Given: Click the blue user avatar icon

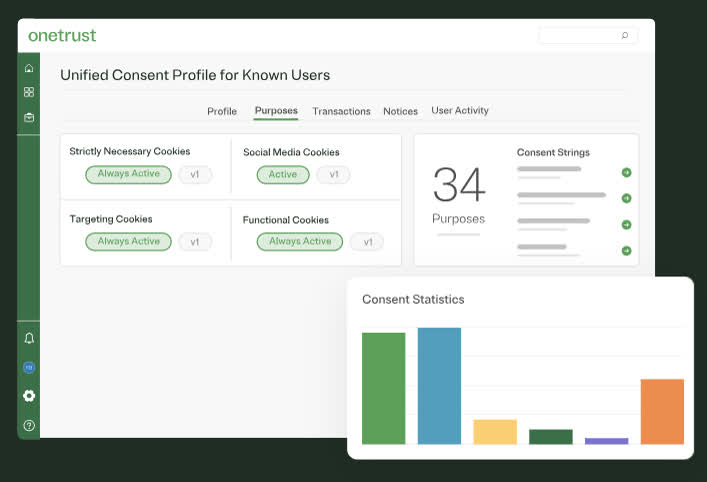Looking at the screenshot, I should pyautogui.click(x=29, y=367).
